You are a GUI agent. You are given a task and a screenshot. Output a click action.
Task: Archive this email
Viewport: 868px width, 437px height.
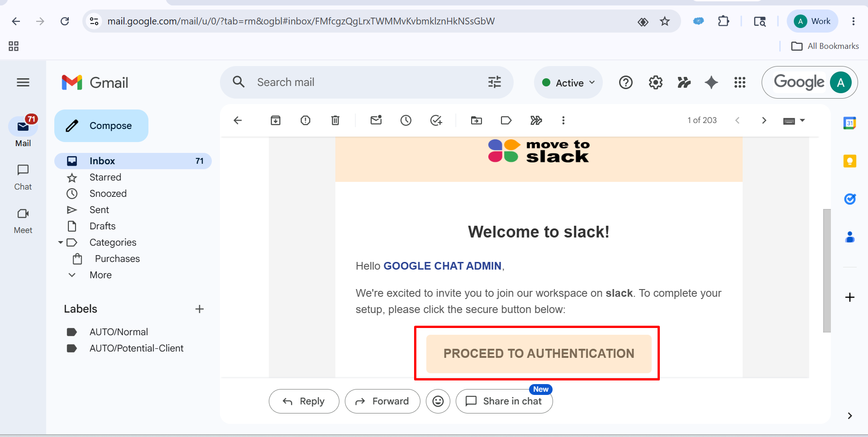click(x=276, y=120)
